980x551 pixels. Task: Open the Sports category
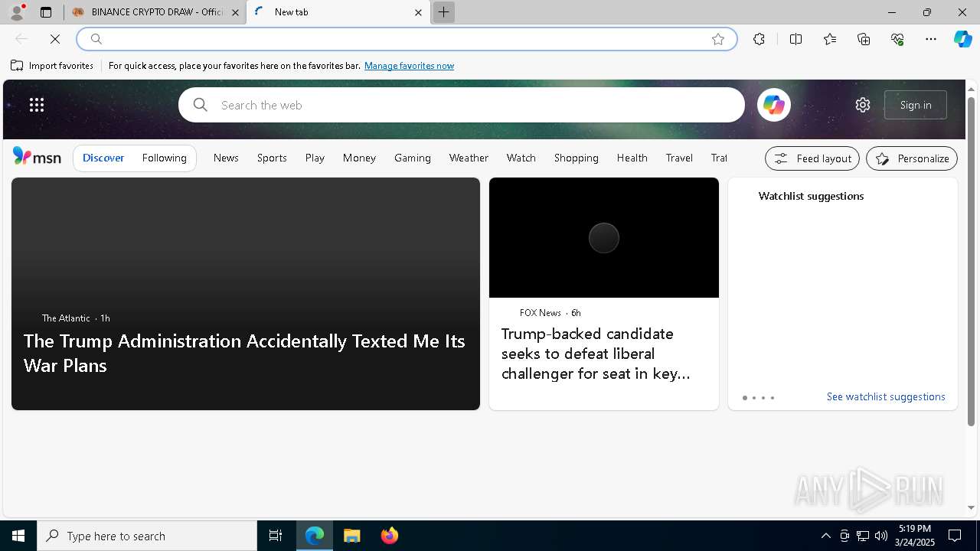pyautogui.click(x=272, y=158)
